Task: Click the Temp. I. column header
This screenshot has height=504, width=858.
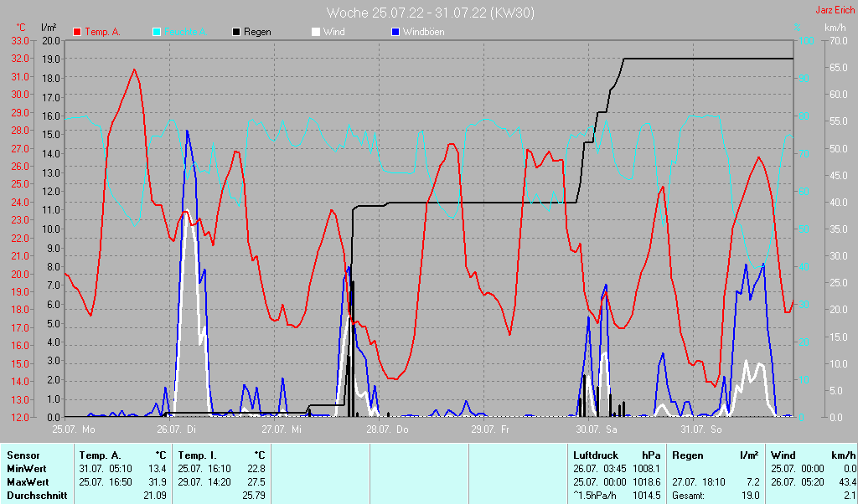Action: pyautogui.click(x=196, y=455)
